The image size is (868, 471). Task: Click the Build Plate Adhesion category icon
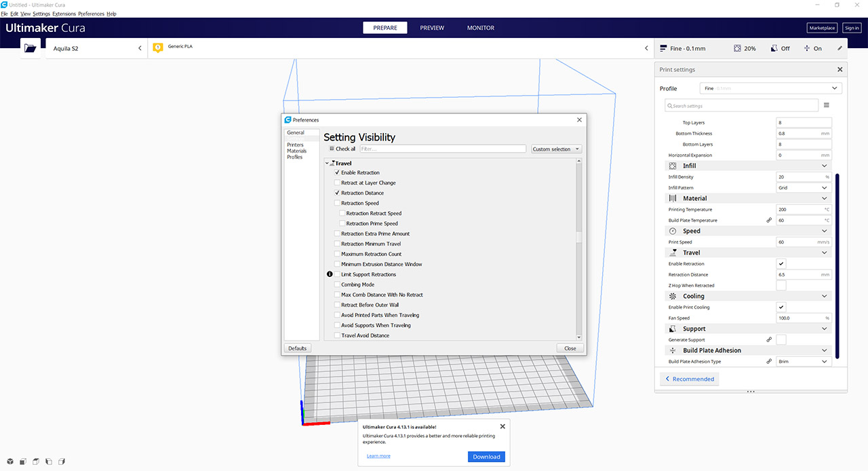point(673,350)
